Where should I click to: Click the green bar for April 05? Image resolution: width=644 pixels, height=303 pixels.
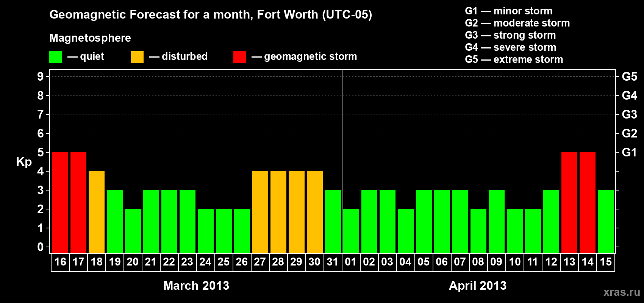tap(424, 221)
